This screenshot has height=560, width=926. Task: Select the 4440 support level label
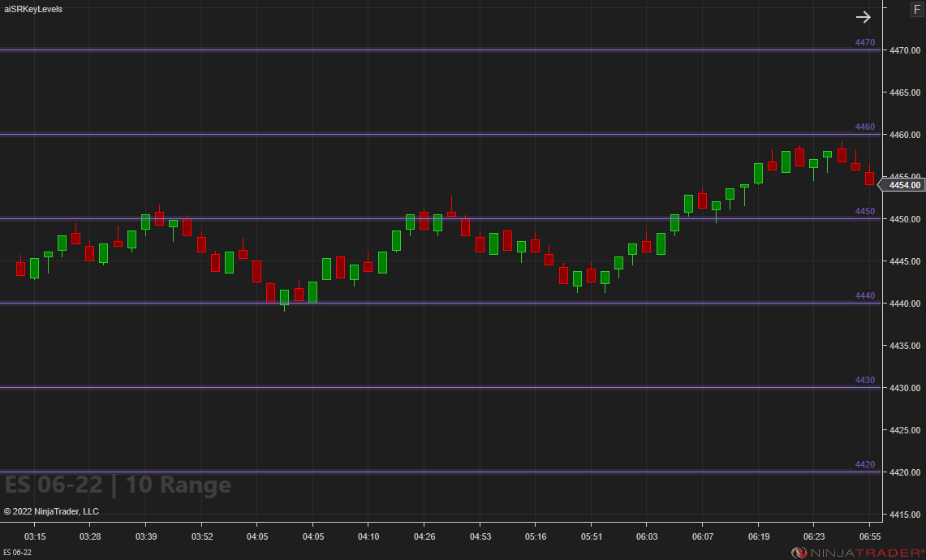click(864, 295)
